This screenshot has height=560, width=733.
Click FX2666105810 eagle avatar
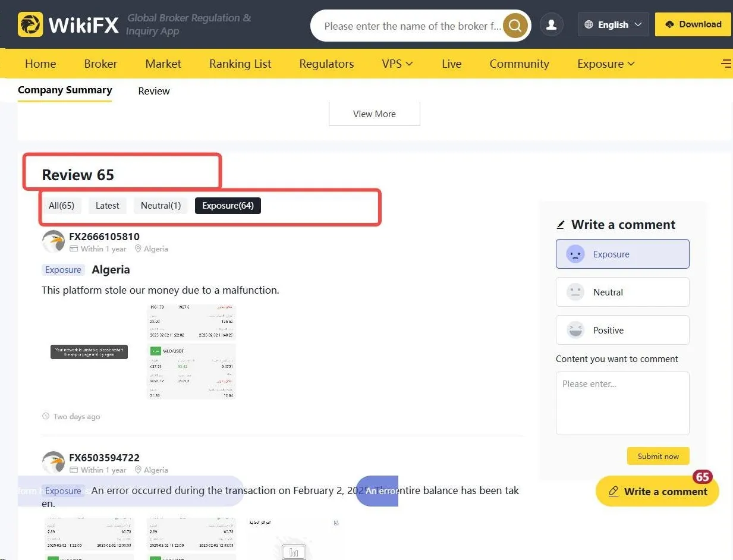pos(54,241)
